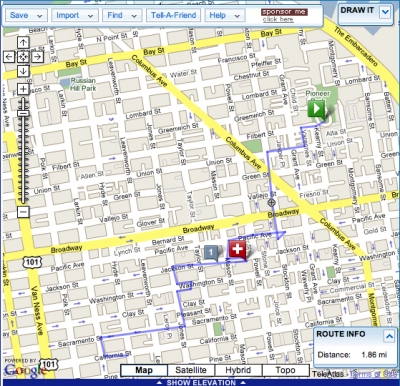Click the 101 shield near the Google logo

49,364
